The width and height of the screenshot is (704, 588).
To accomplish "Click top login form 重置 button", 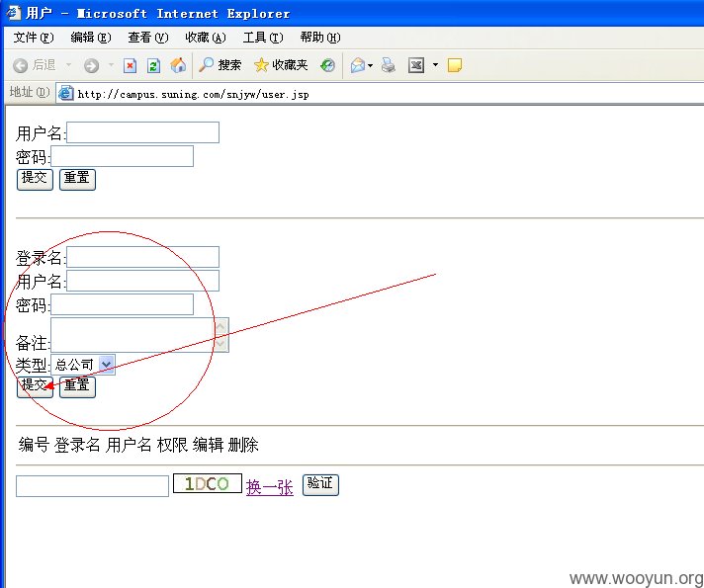I will [77, 179].
